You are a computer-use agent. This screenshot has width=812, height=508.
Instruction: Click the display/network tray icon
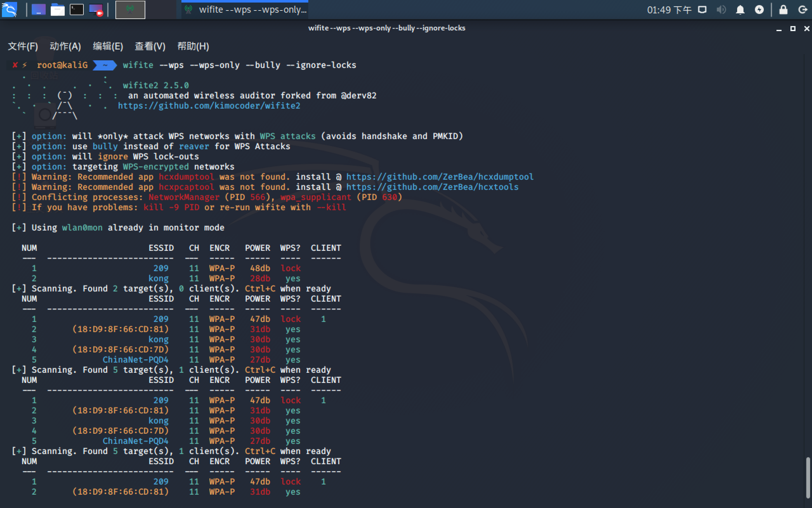tap(702, 10)
